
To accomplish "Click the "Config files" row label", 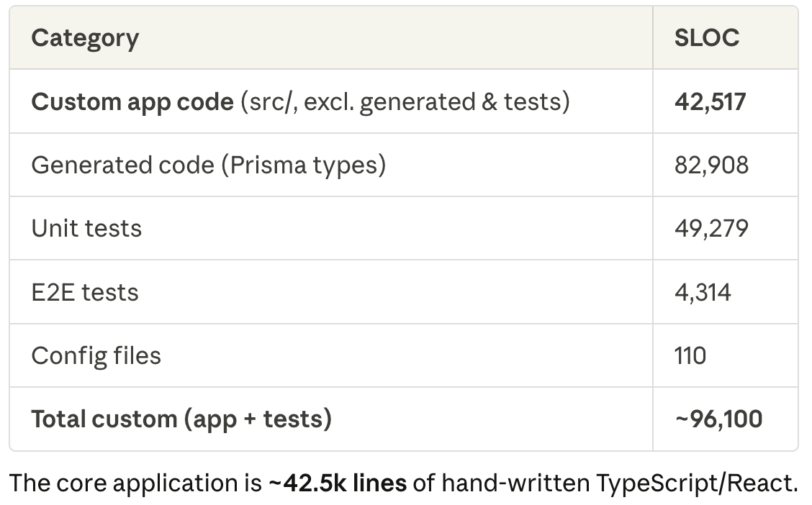I will pyautogui.click(x=96, y=355).
